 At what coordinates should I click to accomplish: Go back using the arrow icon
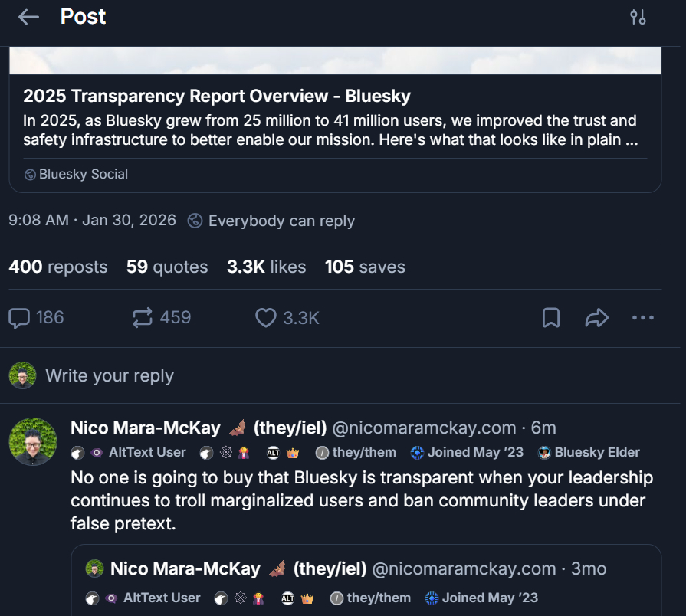coord(28,17)
